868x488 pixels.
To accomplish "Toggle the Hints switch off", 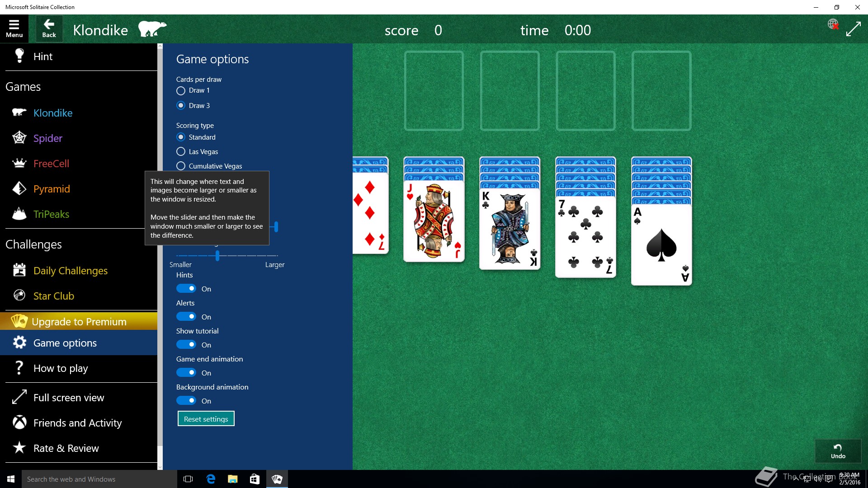I will 186,288.
